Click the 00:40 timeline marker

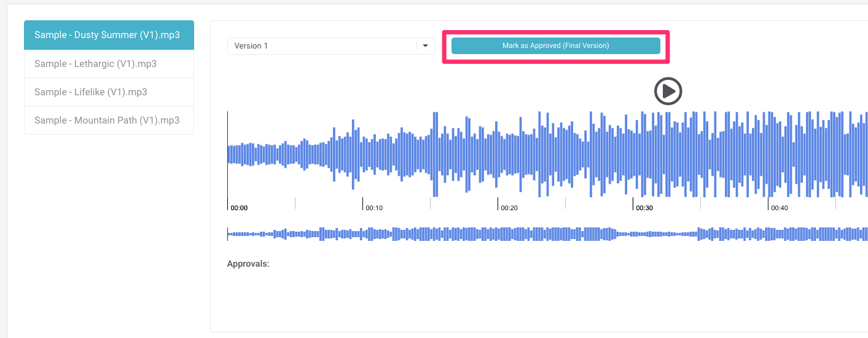(780, 208)
